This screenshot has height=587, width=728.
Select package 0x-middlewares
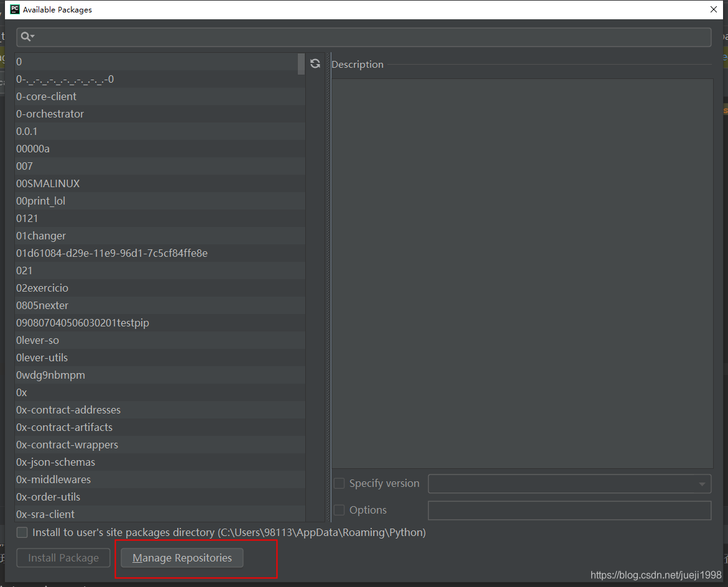click(160, 479)
